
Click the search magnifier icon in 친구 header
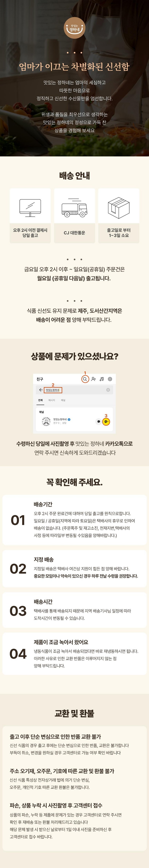(85, 379)
